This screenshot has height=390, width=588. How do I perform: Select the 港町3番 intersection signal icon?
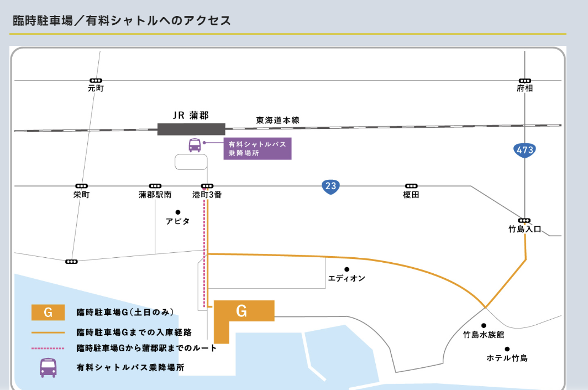pos(207,186)
